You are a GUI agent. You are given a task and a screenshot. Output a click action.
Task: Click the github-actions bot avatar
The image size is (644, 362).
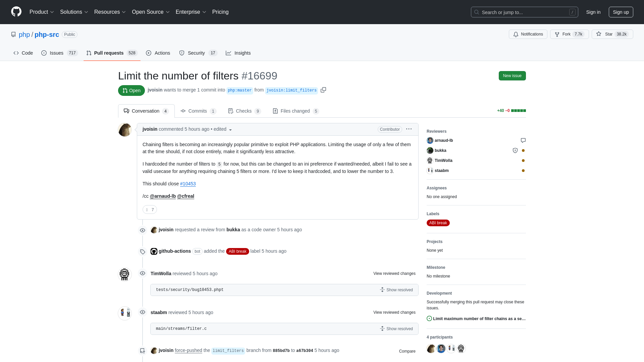point(154,251)
